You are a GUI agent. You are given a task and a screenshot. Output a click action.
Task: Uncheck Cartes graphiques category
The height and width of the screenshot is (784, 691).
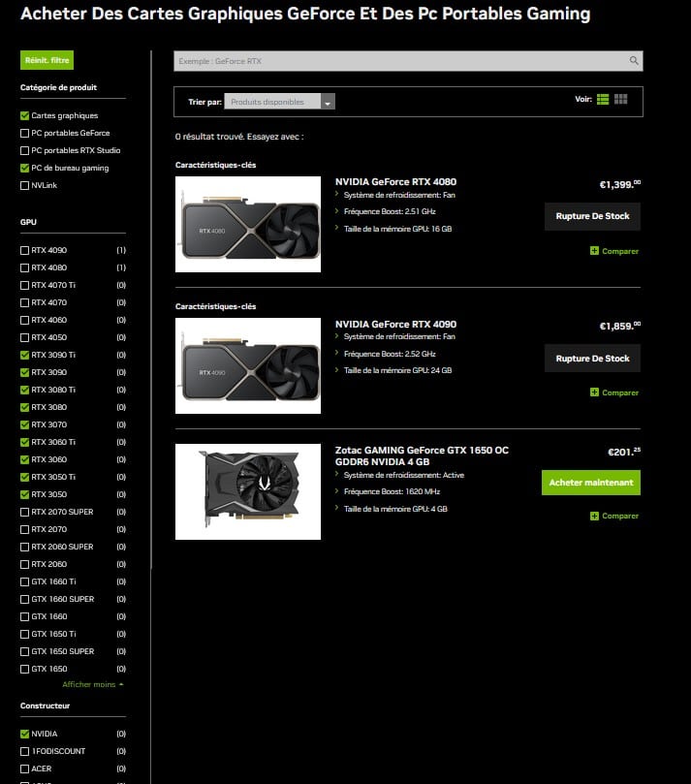24,115
